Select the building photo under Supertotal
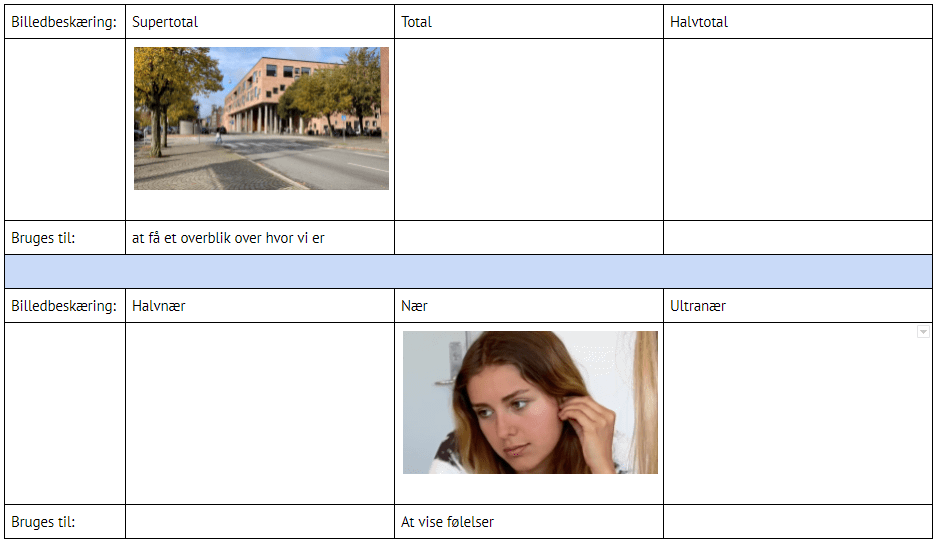Screen dimensions: 936x542 coord(261,118)
